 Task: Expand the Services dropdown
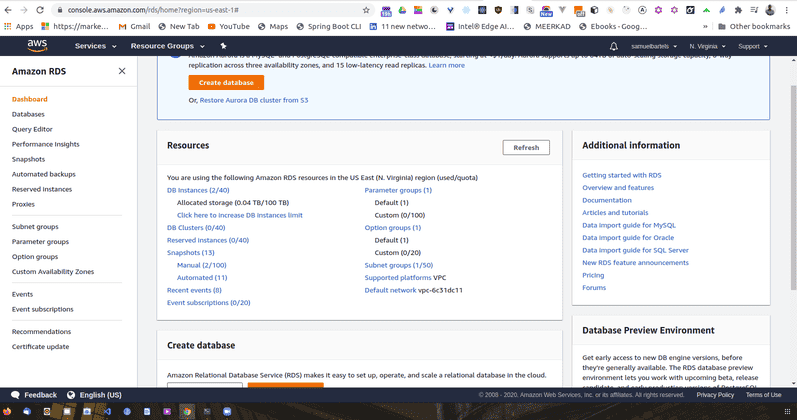(x=96, y=46)
